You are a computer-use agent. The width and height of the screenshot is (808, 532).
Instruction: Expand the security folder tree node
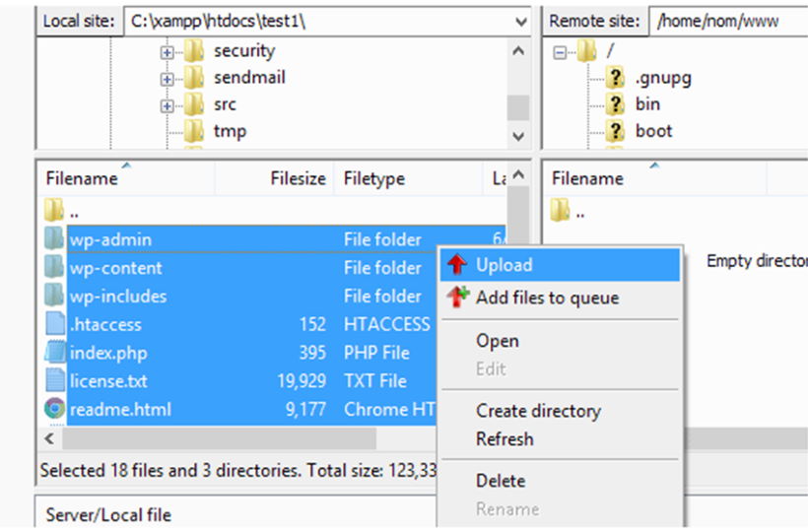click(x=167, y=51)
